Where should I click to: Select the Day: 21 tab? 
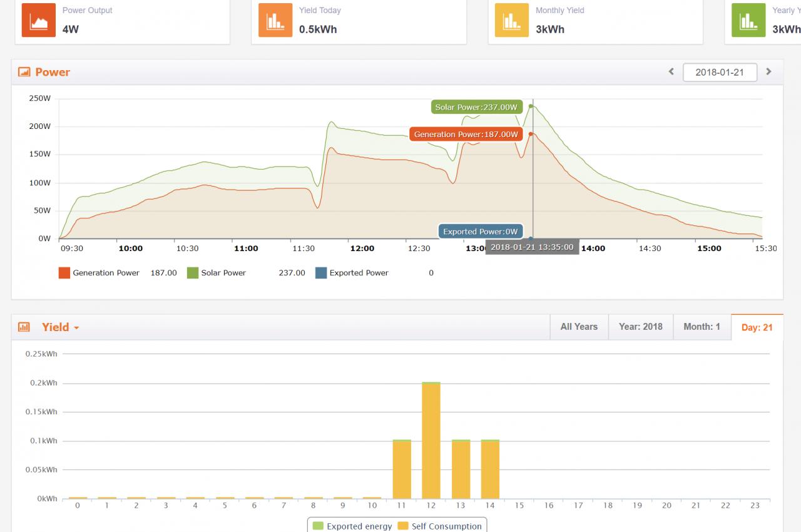coord(757,327)
